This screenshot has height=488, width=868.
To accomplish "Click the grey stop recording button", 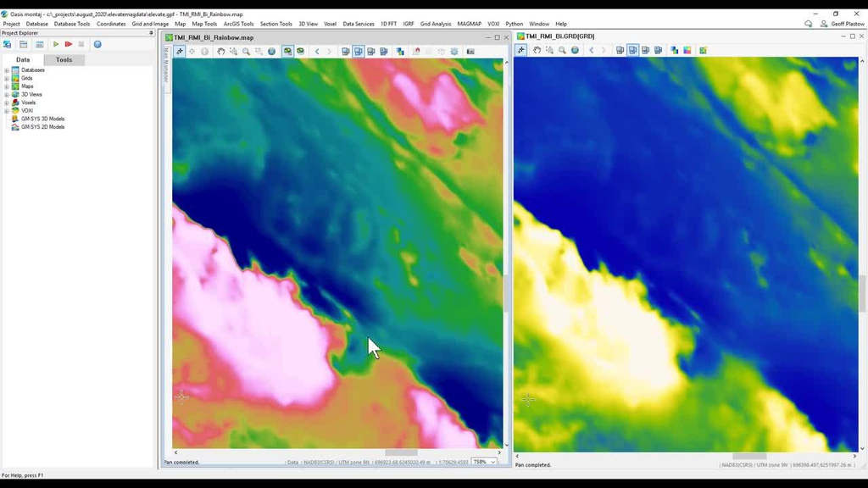I will click(81, 44).
